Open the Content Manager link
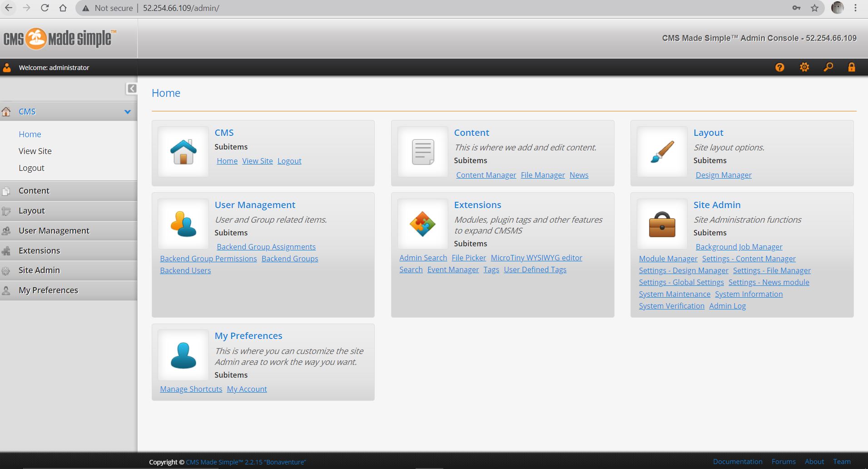868x469 pixels. coord(486,175)
